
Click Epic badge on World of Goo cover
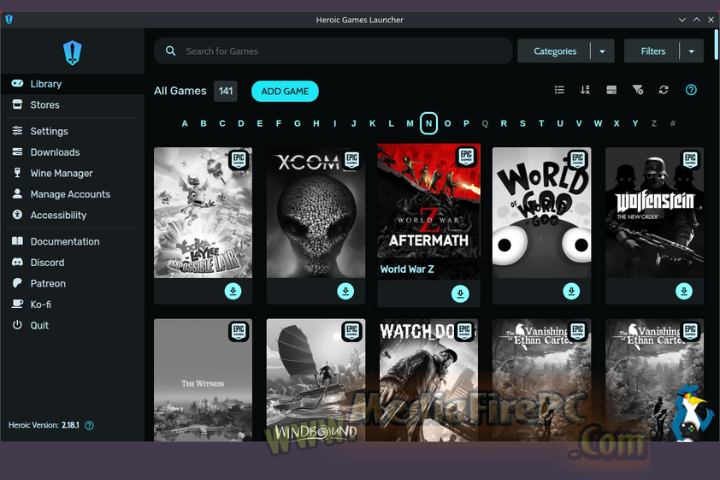click(578, 160)
